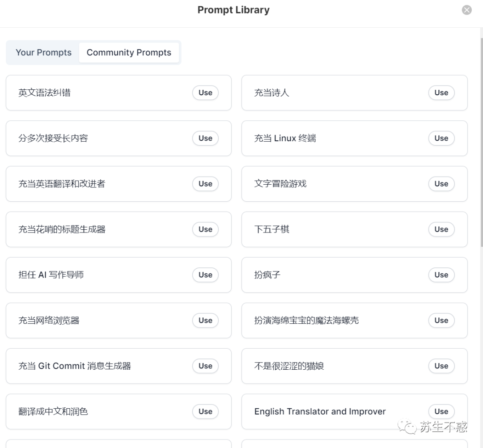Use the 翻译成中文和润色 prompt

(205, 412)
